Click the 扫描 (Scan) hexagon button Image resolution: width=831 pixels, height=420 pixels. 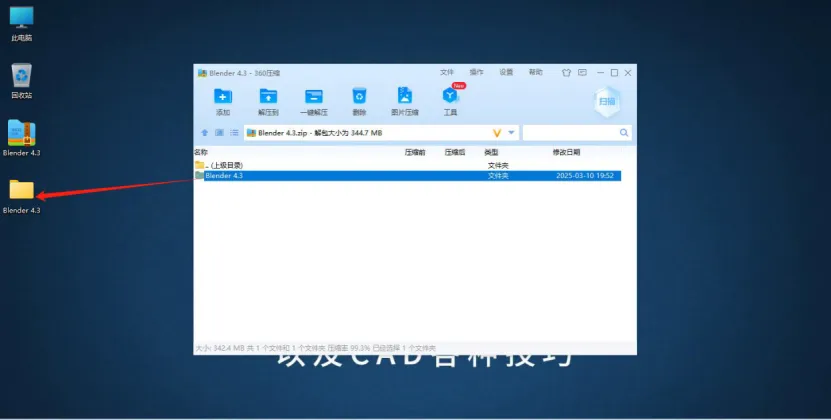click(607, 102)
